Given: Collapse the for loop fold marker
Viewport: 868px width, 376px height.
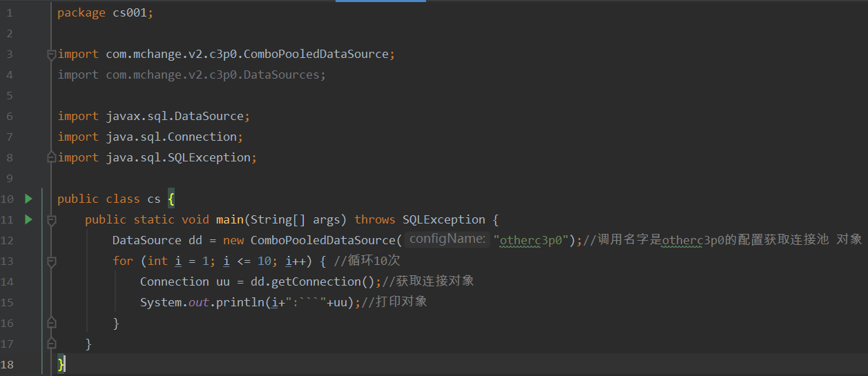Looking at the screenshot, I should pyautogui.click(x=51, y=261).
